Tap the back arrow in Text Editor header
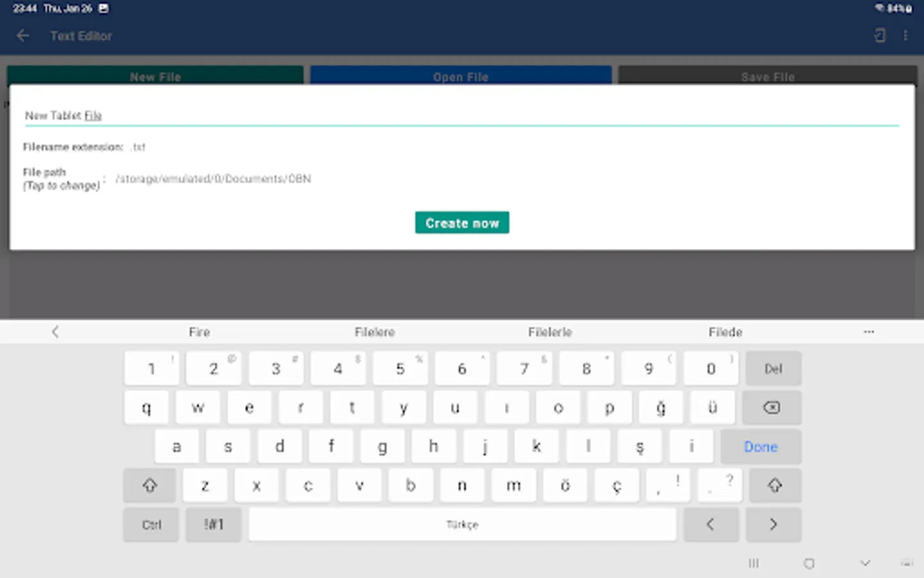The width and height of the screenshot is (924, 578). click(x=23, y=36)
